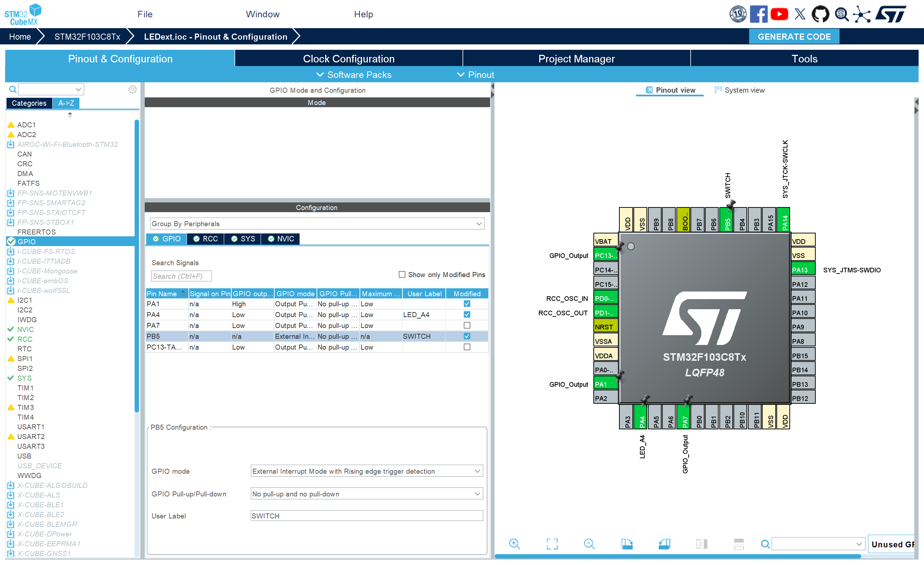Open the NVIC configuration tab
This screenshot has width=924, height=565.
point(280,239)
